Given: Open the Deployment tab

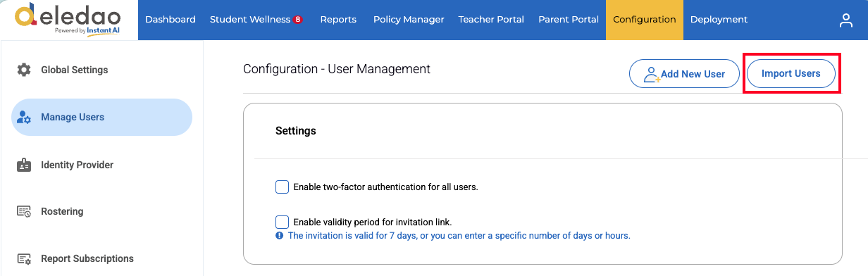Looking at the screenshot, I should (719, 20).
